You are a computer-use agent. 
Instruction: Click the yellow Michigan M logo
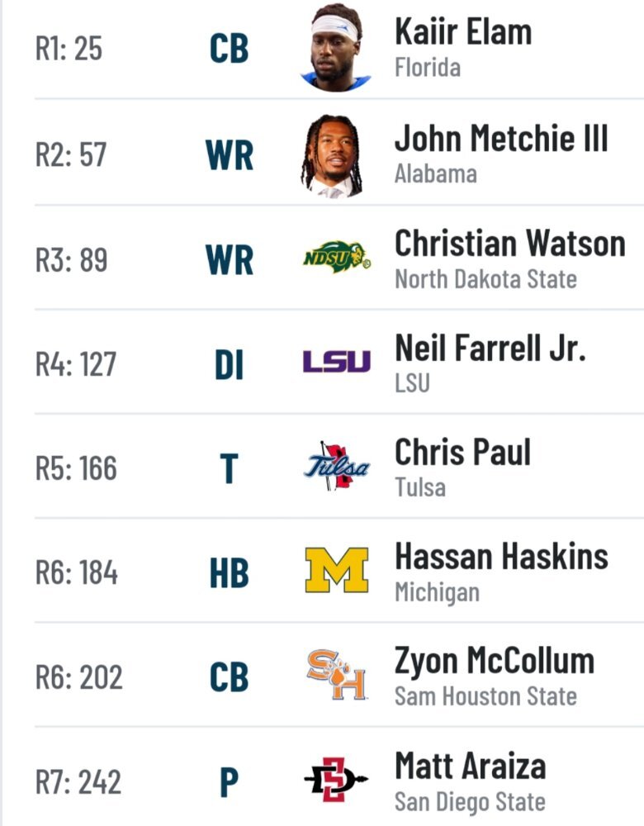[337, 570]
